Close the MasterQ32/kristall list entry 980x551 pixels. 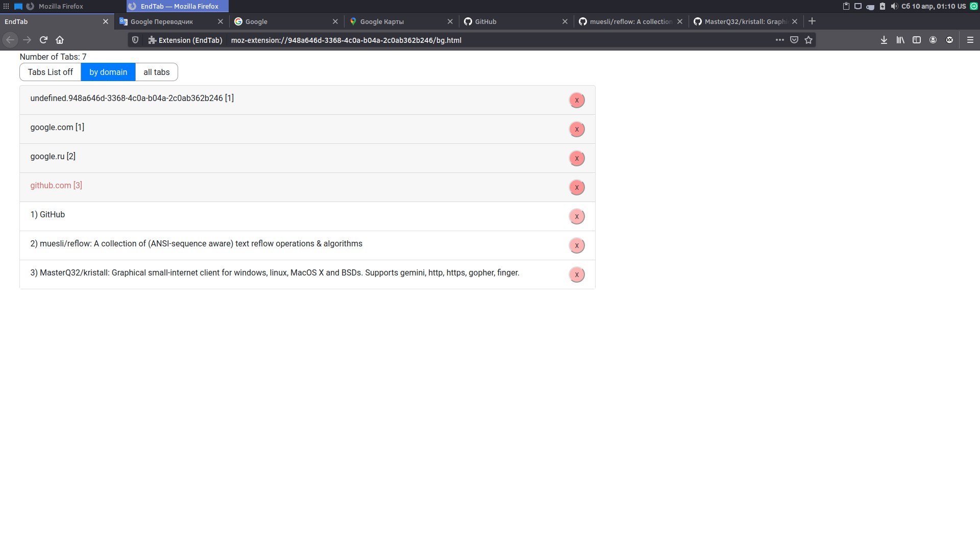tap(577, 274)
